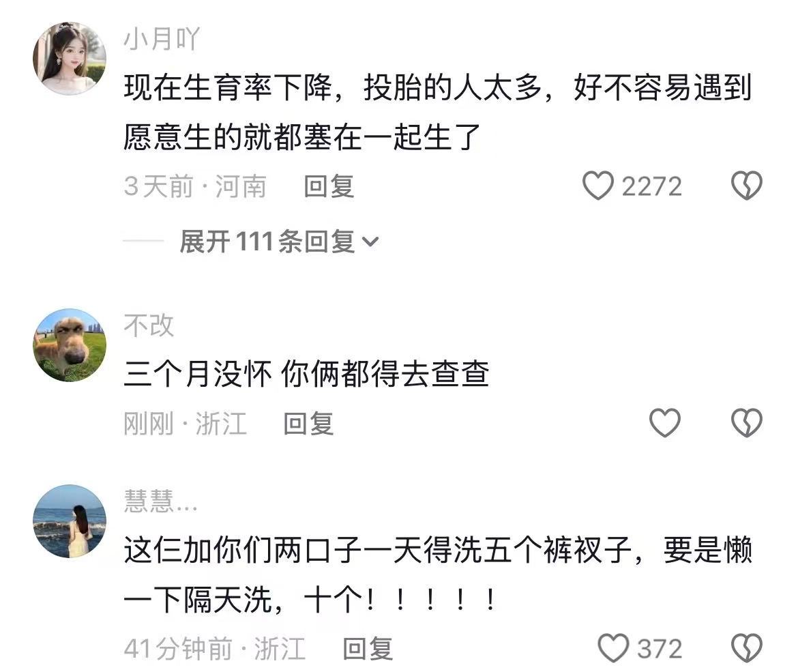Tap username 慧慧…
Image resolution: width=798 pixels, height=672 pixels.
coord(161,502)
